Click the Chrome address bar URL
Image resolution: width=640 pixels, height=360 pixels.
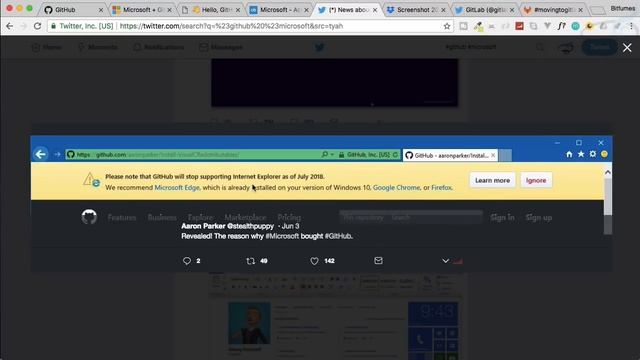pos(231,26)
